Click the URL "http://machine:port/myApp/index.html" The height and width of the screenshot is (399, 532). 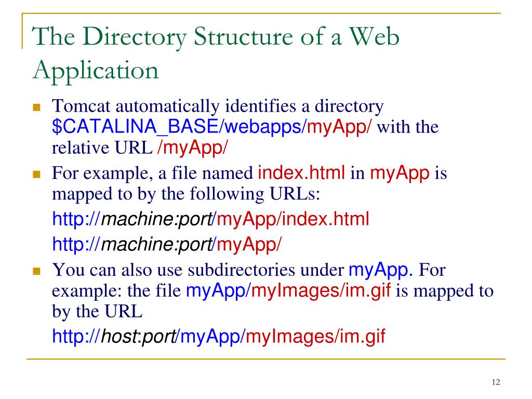click(210, 219)
